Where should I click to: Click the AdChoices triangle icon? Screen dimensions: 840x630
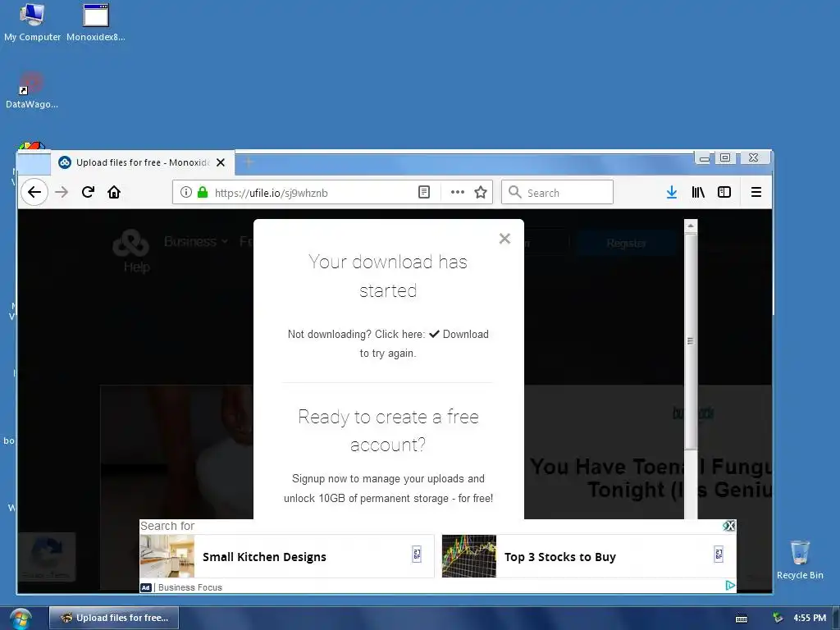[729, 585]
